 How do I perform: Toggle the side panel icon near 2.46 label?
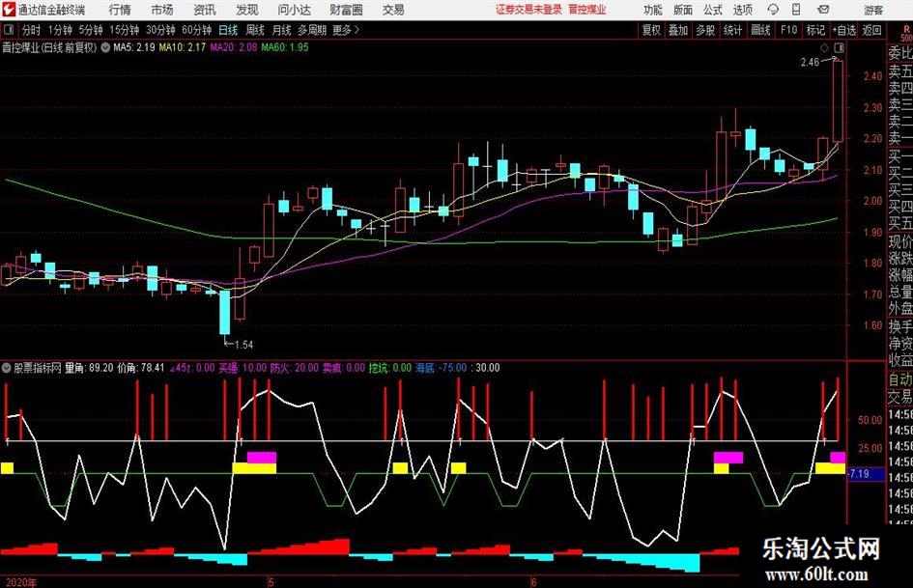839,47
